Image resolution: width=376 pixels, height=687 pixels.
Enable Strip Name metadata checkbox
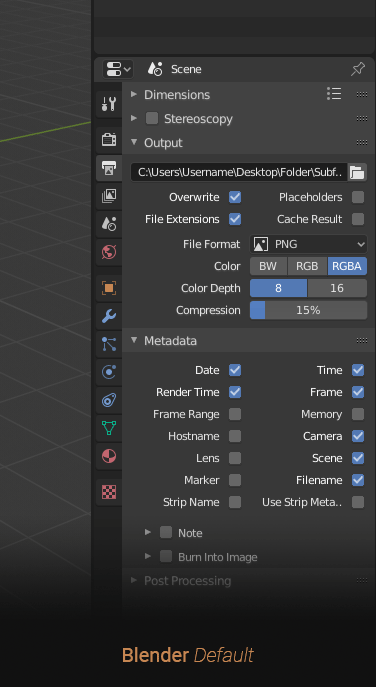click(235, 502)
